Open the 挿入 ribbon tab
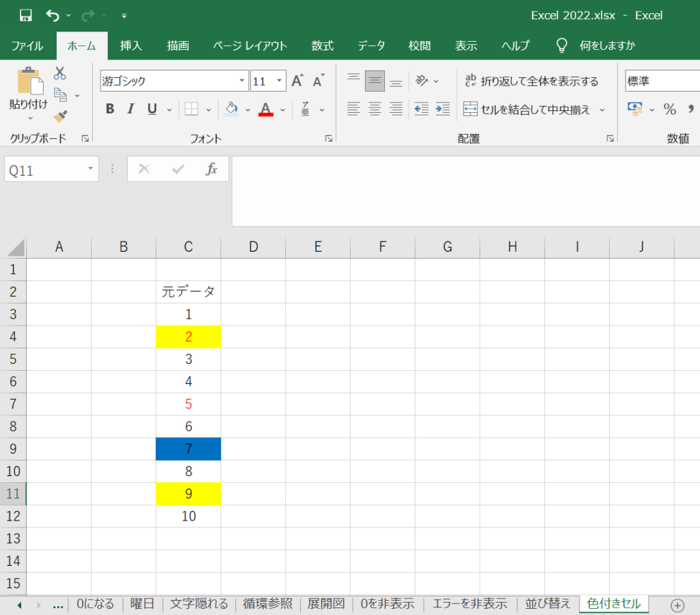The image size is (700, 615). 131,46
